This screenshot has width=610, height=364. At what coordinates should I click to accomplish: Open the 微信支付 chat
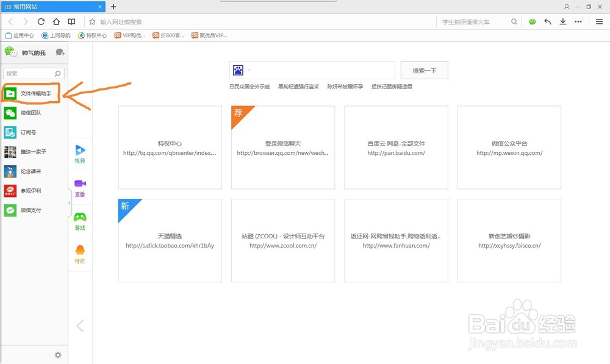coord(34,210)
